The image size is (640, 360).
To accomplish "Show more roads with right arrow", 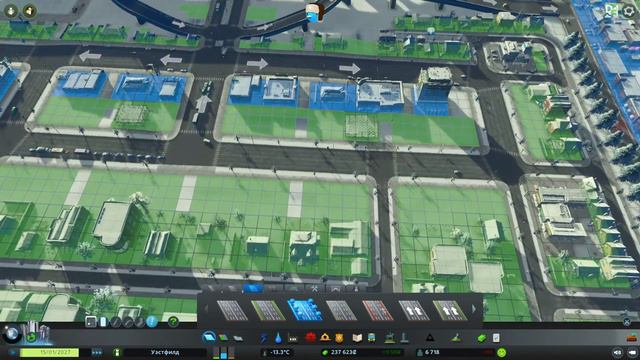I will (474, 309).
